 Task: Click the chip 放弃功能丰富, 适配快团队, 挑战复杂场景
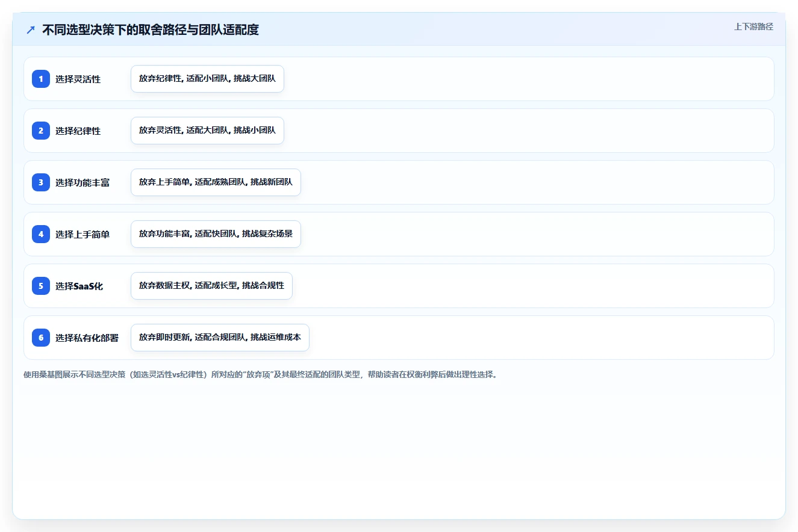click(x=216, y=234)
